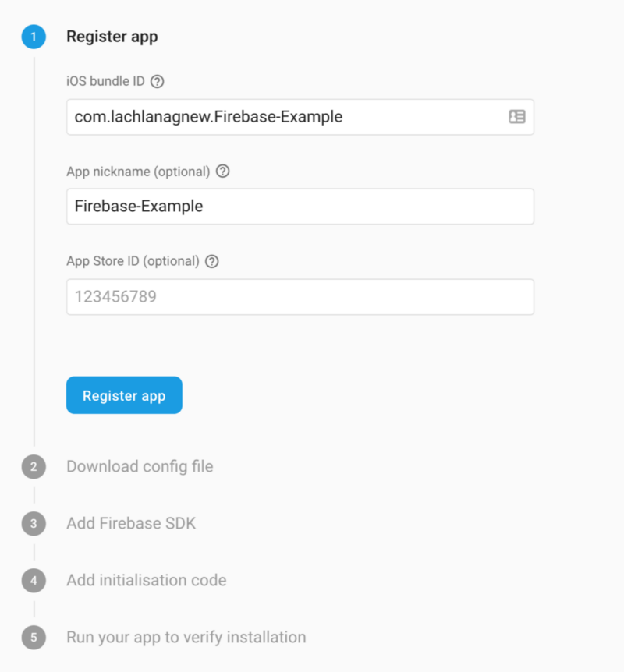Screen dimensions: 624x672
Task: Expand the Download config file step
Action: 140,467
